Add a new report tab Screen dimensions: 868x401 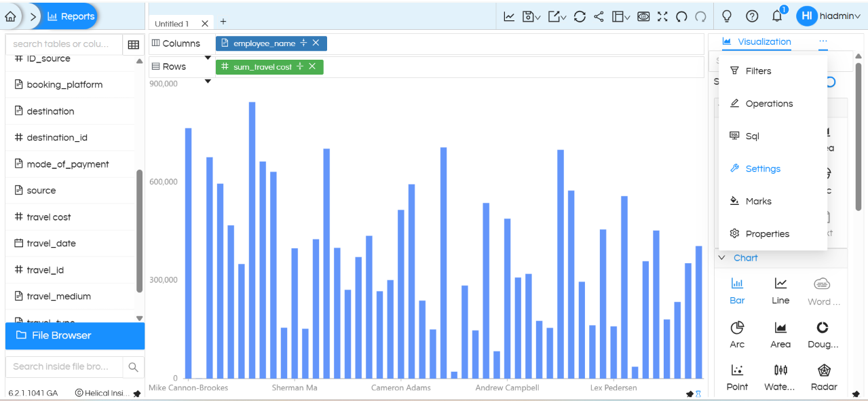(x=223, y=22)
